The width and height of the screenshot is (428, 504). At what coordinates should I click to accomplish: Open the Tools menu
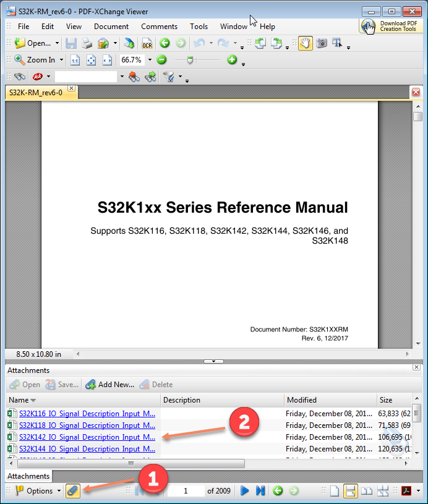[199, 27]
